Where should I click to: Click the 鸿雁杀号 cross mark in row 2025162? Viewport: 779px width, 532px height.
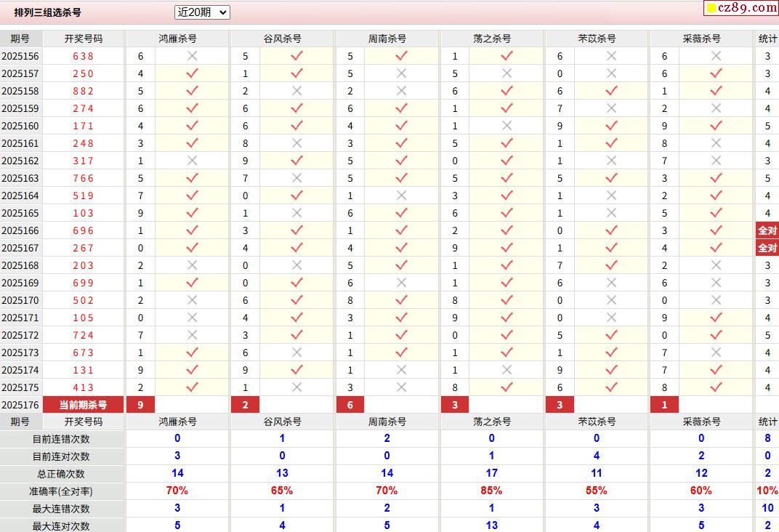pos(193,161)
